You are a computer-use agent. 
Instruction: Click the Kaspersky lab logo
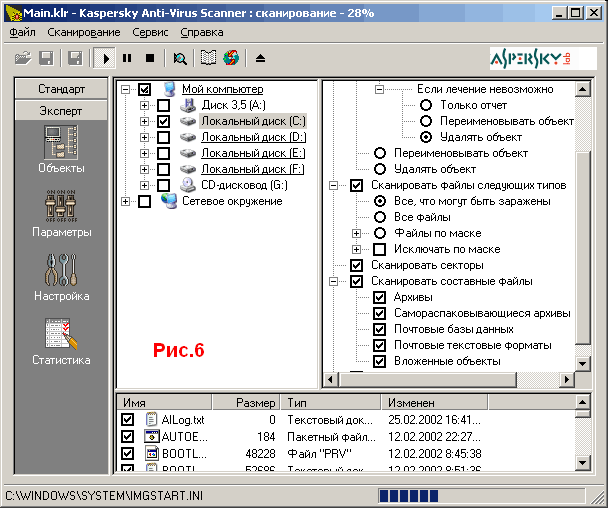[x=543, y=58]
